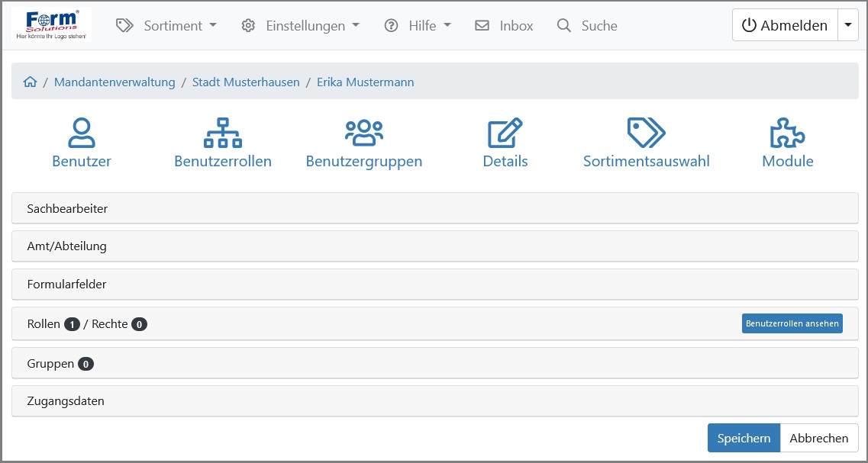Click the Sortimentsauswahl tags icon
Screen dimensions: 868x463
click(646, 132)
